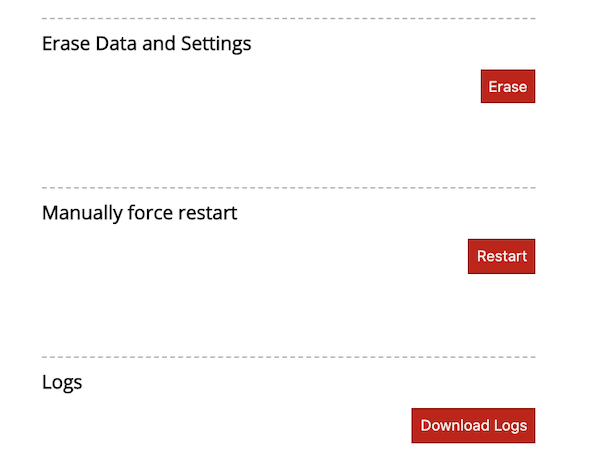
Task: Select the Erase Data and Settings heading
Action: (x=147, y=44)
